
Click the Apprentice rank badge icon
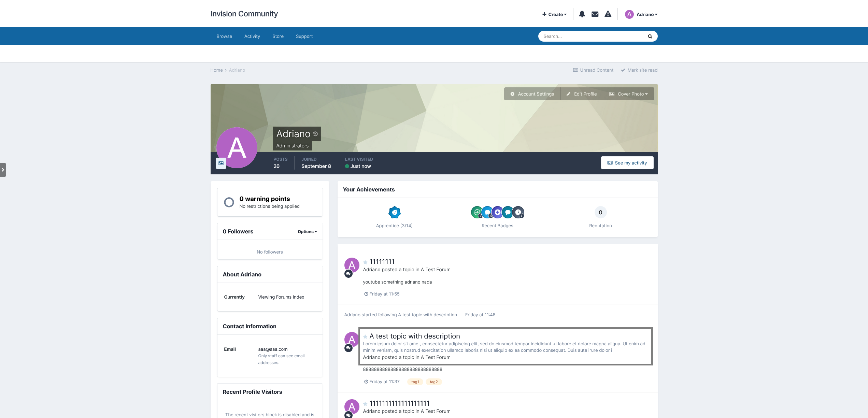tap(394, 212)
